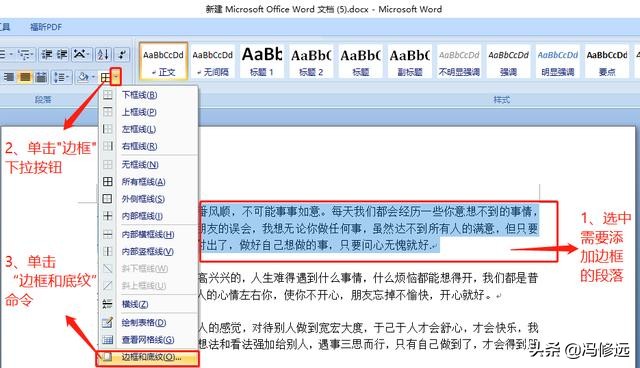Apply the 标题 style
640x368 pixels.
click(360, 61)
